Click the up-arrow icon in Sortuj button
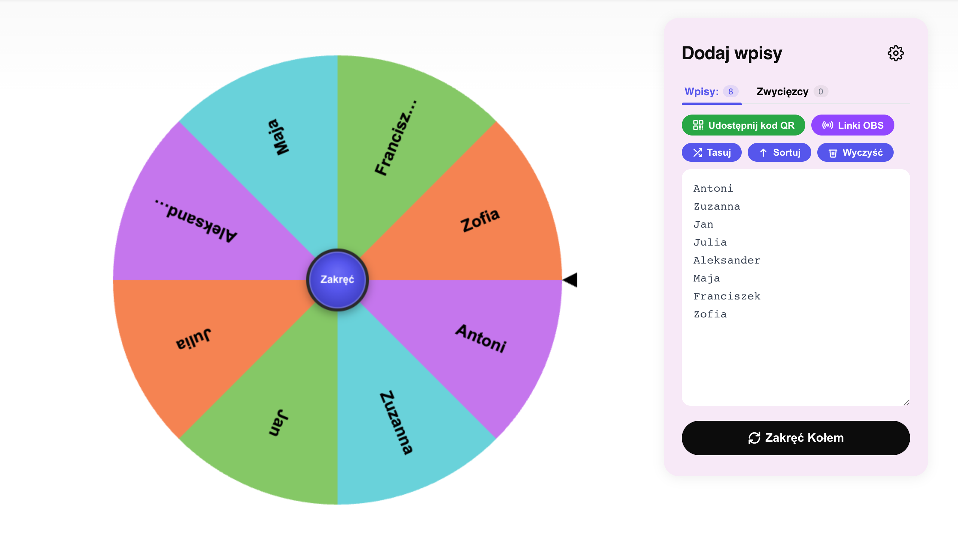The height and width of the screenshot is (560, 958). click(763, 153)
